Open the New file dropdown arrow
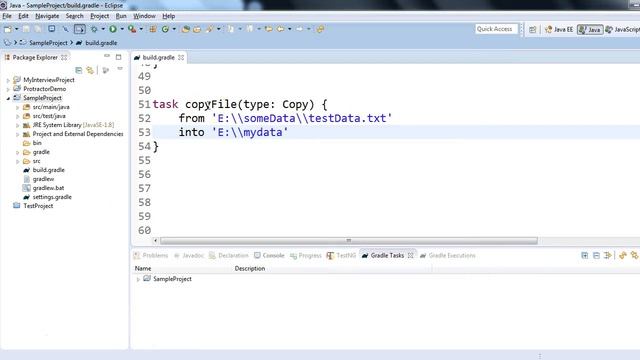Screen dimensions: 640x360 (16, 29)
